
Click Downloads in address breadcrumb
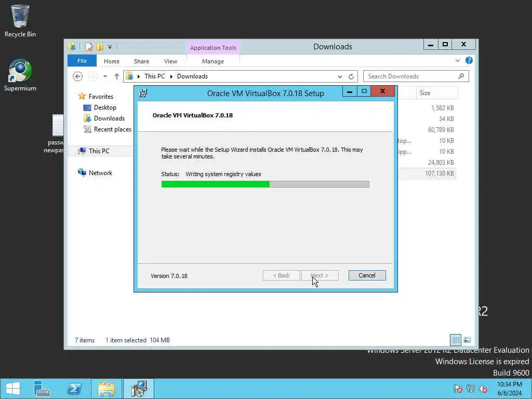[x=192, y=76]
